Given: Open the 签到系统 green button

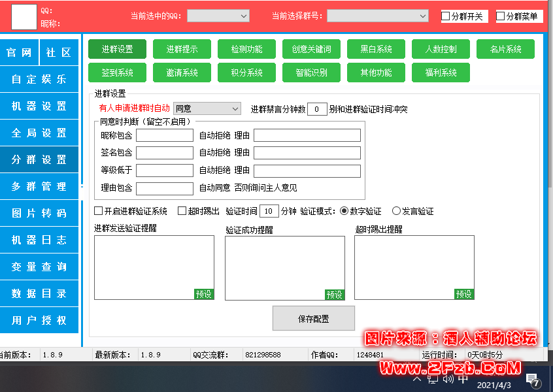Looking at the screenshot, I should tap(117, 73).
